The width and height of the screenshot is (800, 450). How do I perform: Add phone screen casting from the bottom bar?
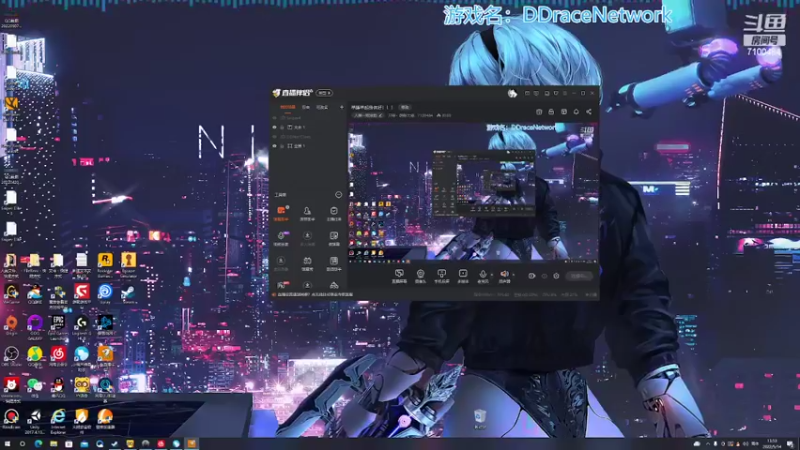441,276
